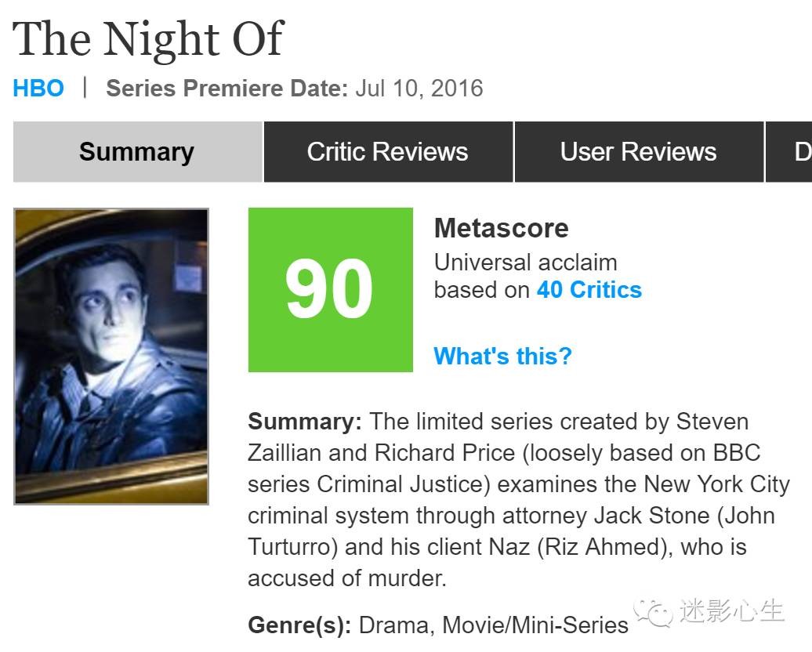Click the show poster thumbnail
The image size is (812, 652).
tap(111, 357)
